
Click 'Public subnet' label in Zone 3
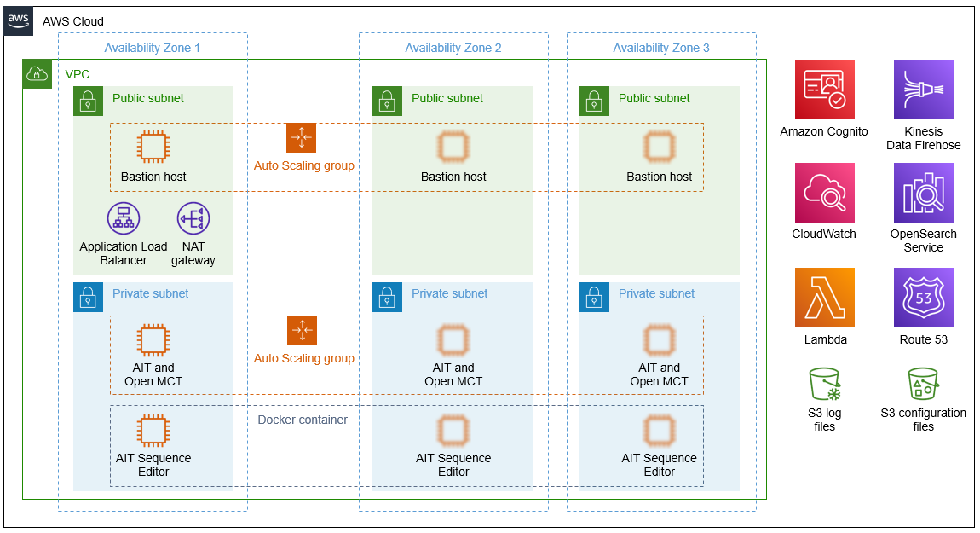654,98
